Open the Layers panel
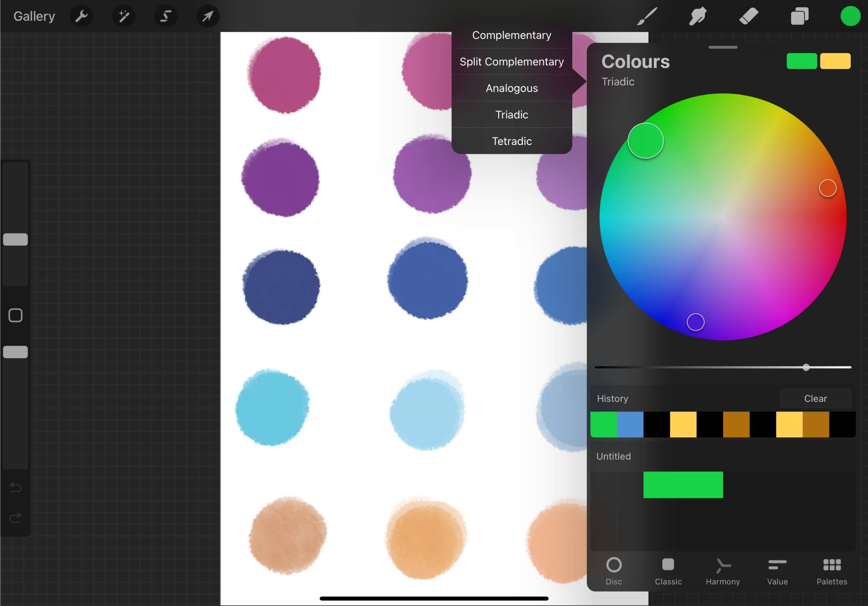 click(x=800, y=16)
